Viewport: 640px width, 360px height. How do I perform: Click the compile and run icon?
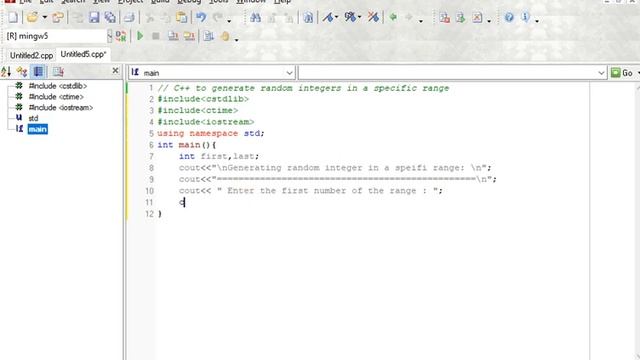tap(189, 36)
